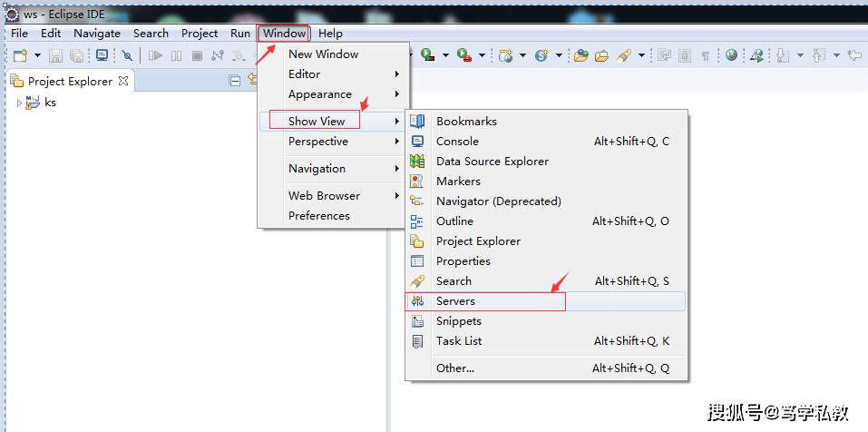The width and height of the screenshot is (868, 432).
Task: Click the New wizard icon in toolbar
Action: click(20, 55)
